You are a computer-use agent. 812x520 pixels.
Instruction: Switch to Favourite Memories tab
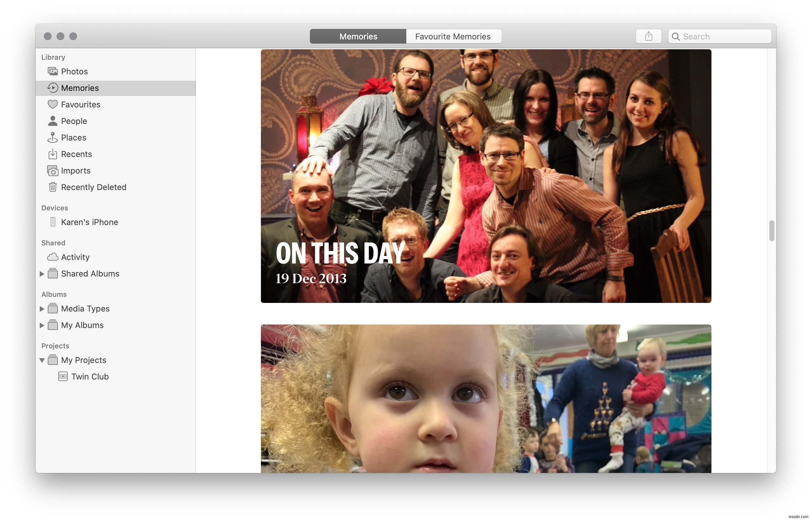[x=453, y=36]
